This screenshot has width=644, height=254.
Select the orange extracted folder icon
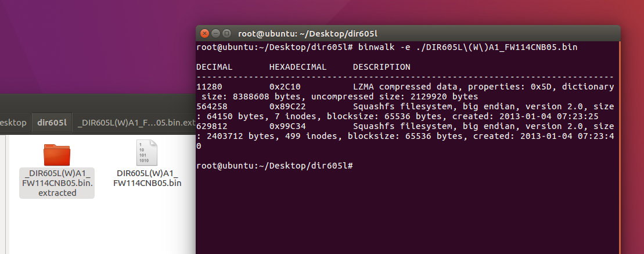[57, 155]
